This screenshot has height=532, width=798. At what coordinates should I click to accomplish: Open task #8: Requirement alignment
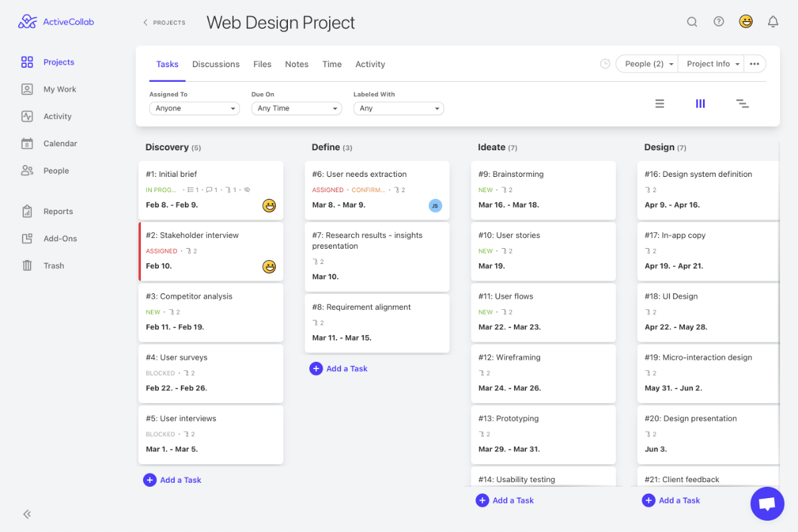pos(377,323)
